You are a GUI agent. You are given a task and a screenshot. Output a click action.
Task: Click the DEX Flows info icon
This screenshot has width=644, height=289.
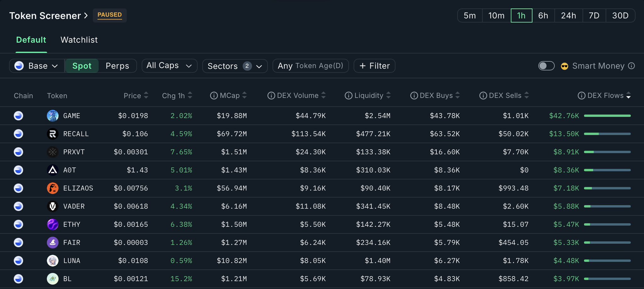pyautogui.click(x=581, y=96)
